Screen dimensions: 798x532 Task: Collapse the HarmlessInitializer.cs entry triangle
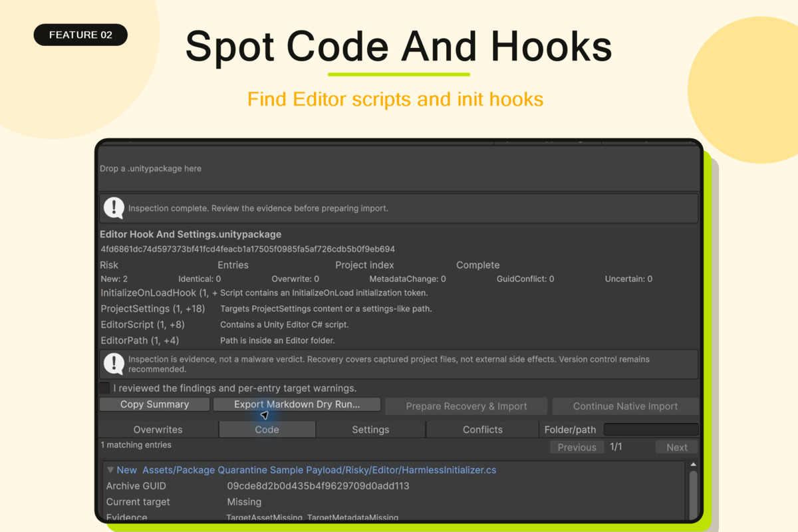point(110,469)
